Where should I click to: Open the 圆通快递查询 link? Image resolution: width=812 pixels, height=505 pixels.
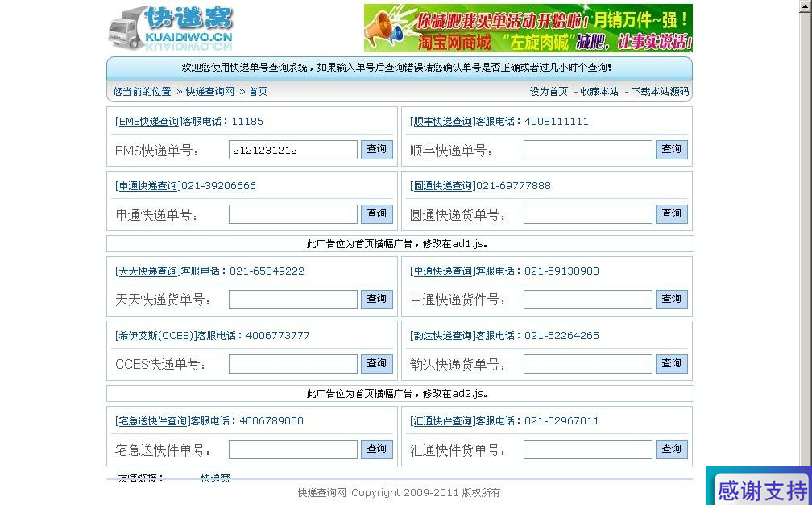[x=443, y=186]
